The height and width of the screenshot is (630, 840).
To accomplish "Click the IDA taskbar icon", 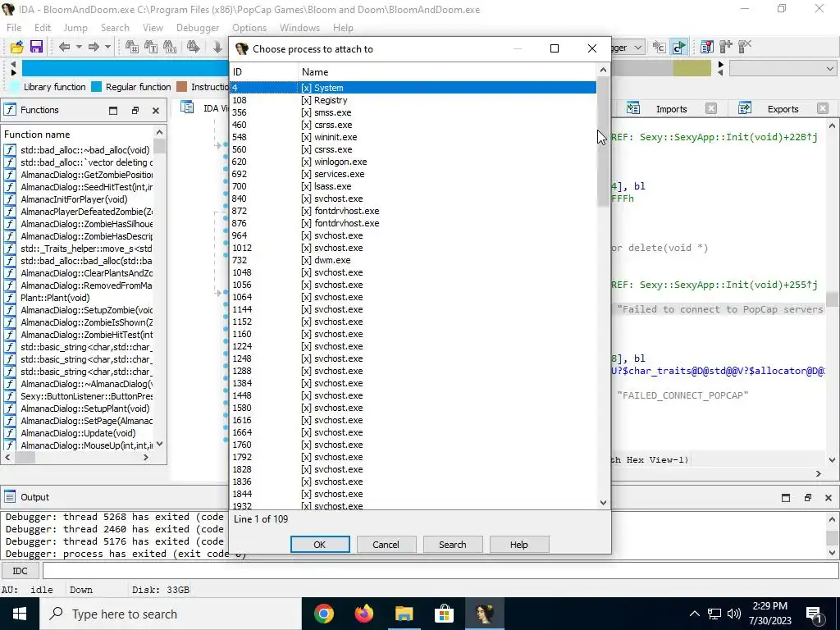I will click(x=484, y=614).
